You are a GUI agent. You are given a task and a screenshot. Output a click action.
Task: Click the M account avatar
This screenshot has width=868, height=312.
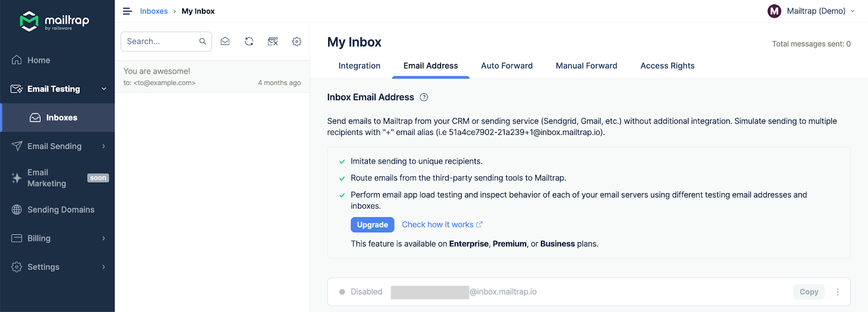click(774, 11)
